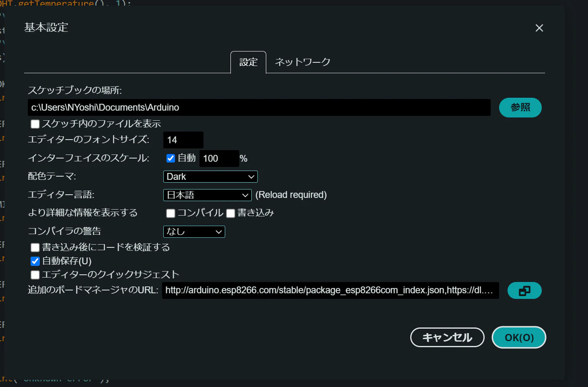Click the additional board manager URL field
588x387 pixels.
(x=331, y=290)
